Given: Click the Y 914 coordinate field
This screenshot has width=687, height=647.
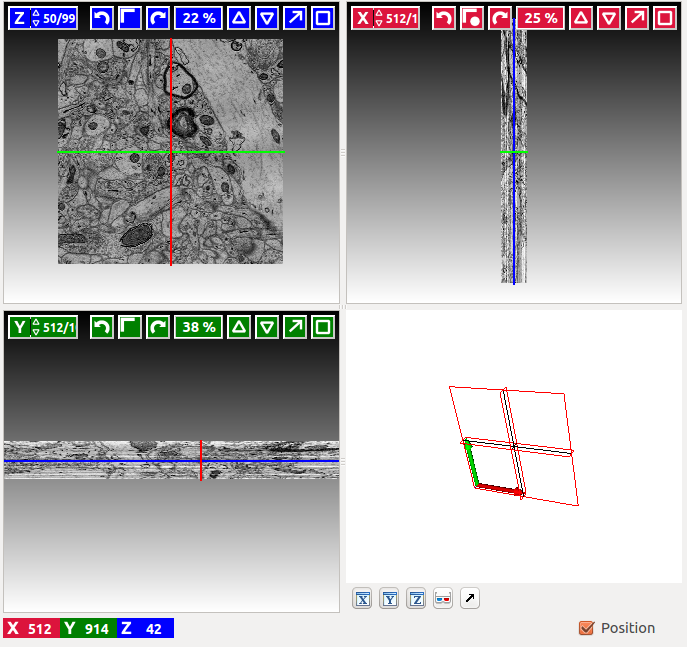Looking at the screenshot, I should pos(88,628).
